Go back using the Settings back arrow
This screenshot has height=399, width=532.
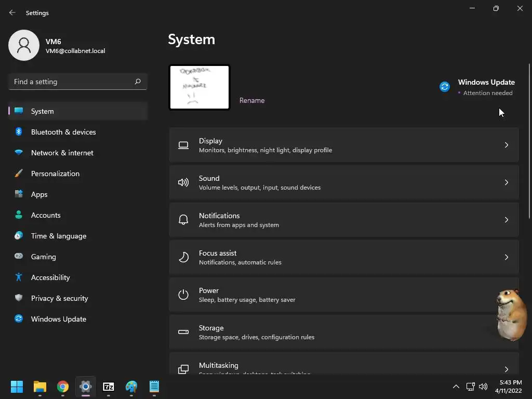point(12,12)
